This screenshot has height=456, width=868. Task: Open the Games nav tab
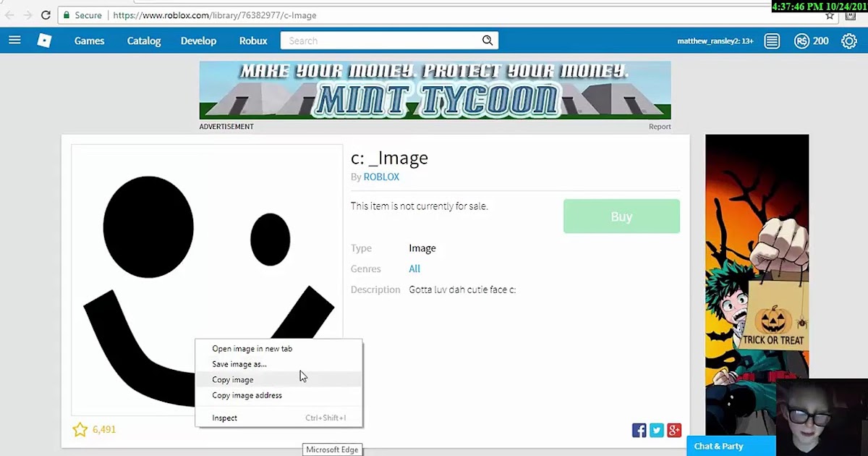pyautogui.click(x=90, y=41)
